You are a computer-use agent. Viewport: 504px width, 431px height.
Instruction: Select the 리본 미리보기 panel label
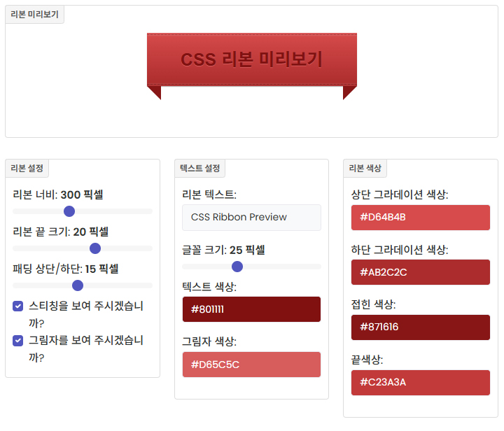[x=34, y=15]
